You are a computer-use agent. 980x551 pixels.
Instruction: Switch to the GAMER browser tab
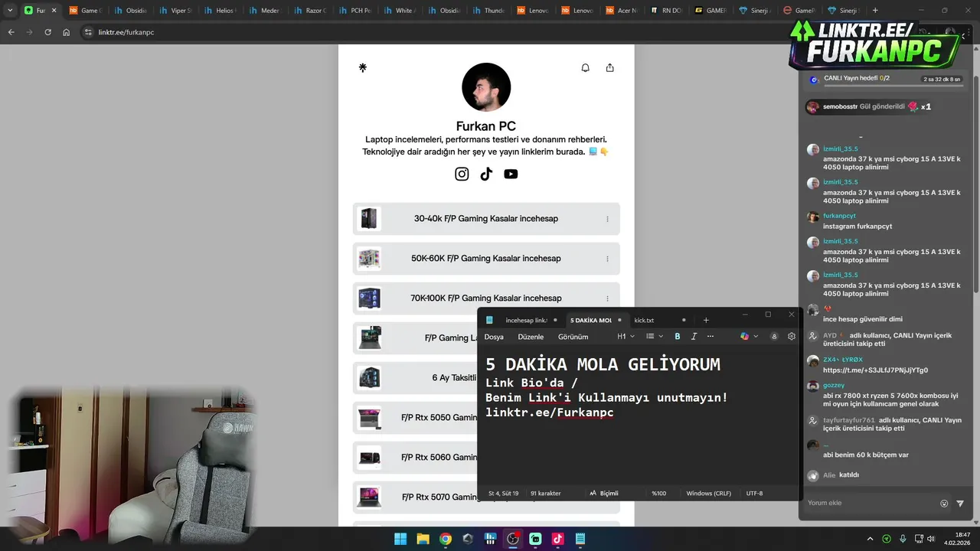pyautogui.click(x=712, y=11)
